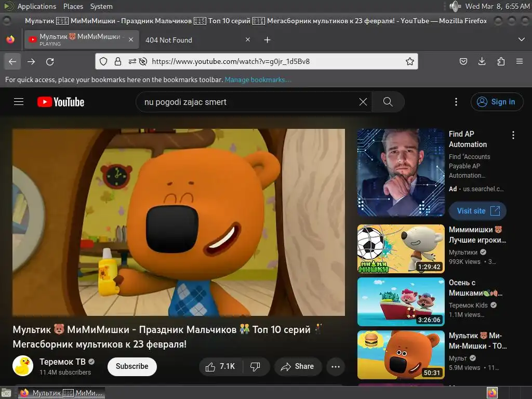Clear the YouTube search query
Image resolution: width=532 pixels, height=399 pixels.
[x=363, y=102]
